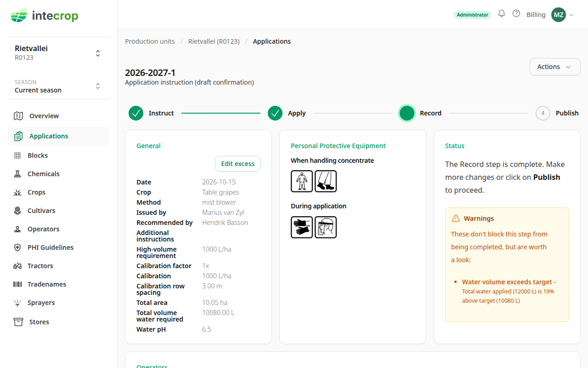Click the date value 2026-10-15
588x368 pixels.
click(219, 182)
